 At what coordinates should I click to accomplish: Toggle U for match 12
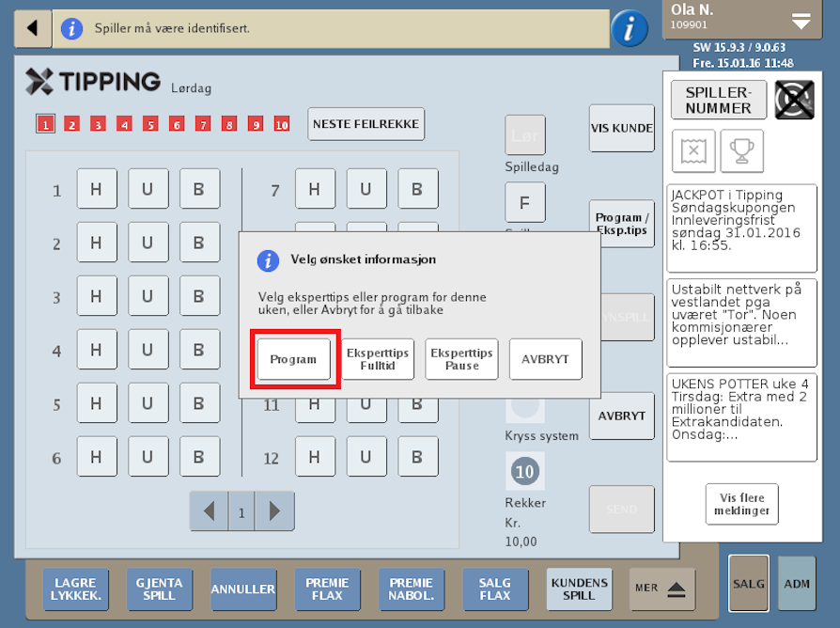pyautogui.click(x=366, y=457)
